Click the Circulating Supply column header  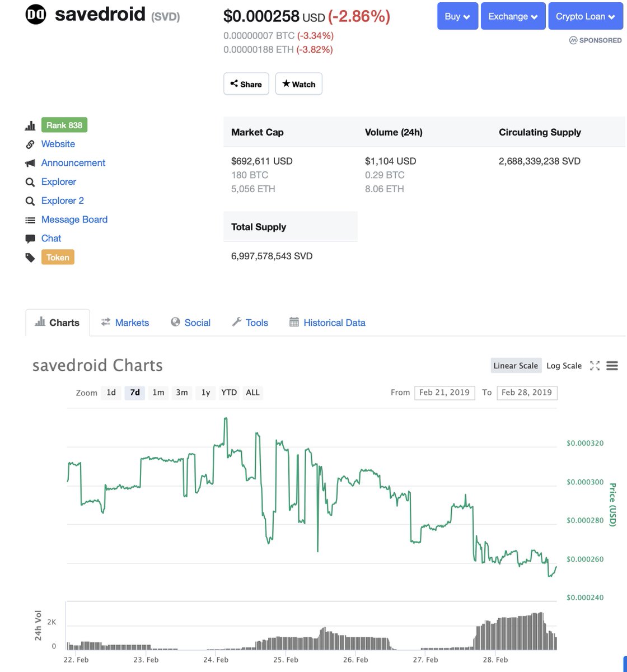(540, 132)
